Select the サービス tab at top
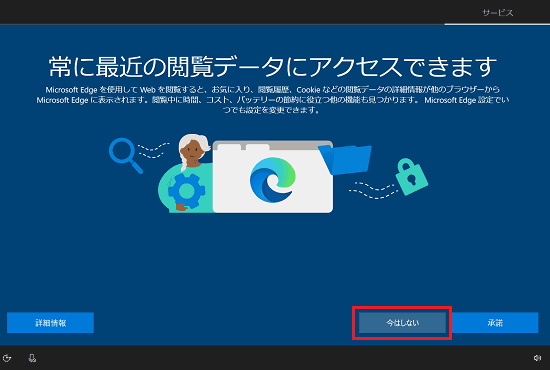Viewport: 550px width, 370px height. click(x=497, y=13)
